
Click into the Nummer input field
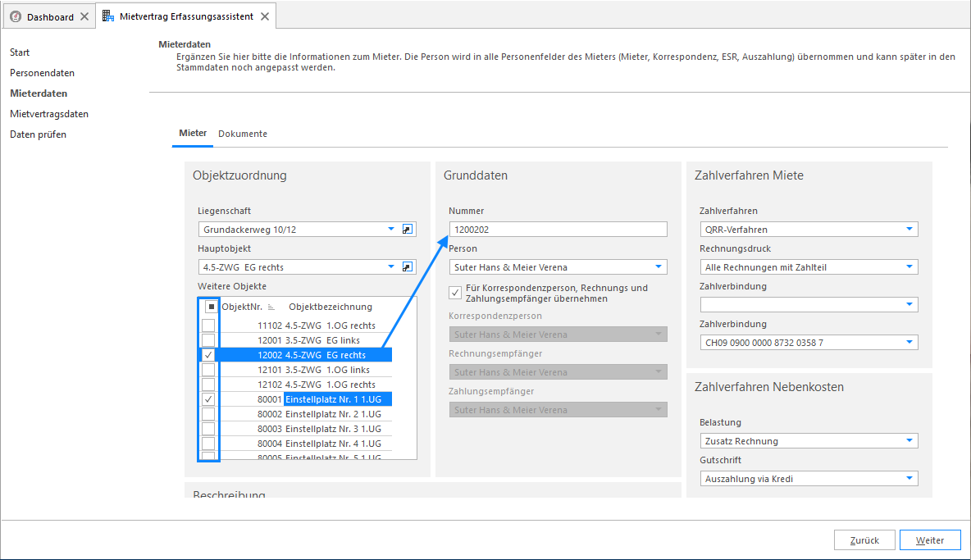click(x=558, y=230)
